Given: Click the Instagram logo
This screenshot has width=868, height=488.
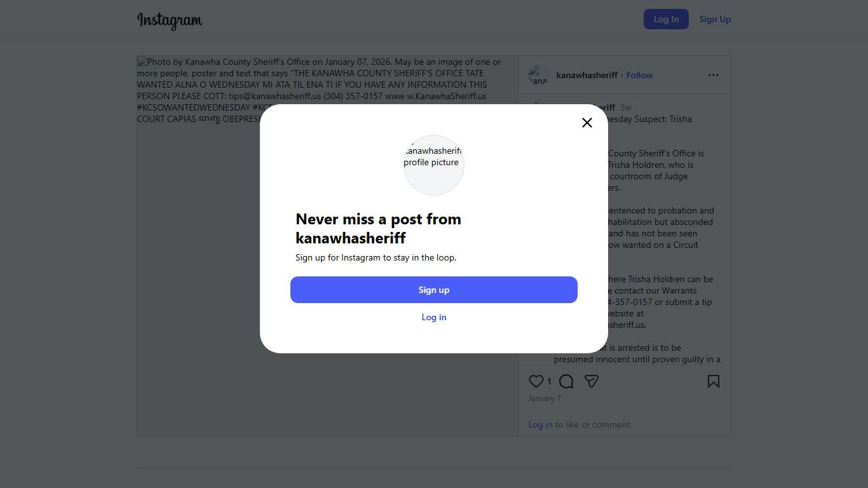Looking at the screenshot, I should pos(170,20).
